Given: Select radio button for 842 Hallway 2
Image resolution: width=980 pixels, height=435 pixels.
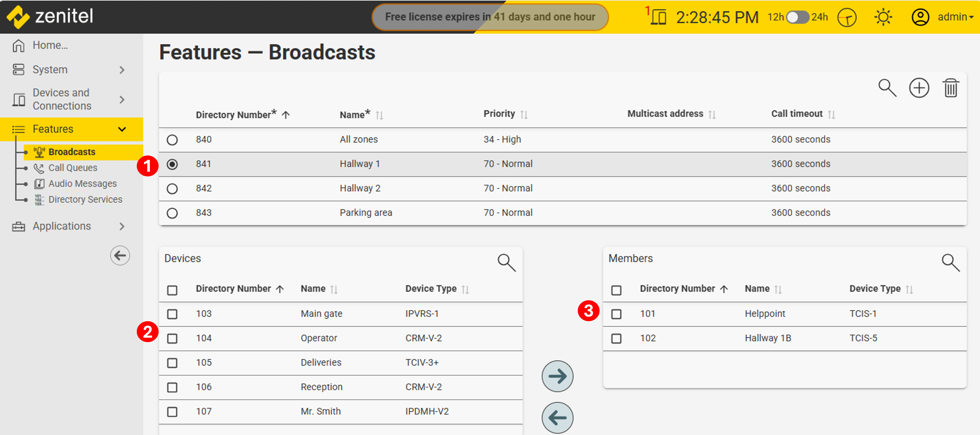Looking at the screenshot, I should click(x=172, y=188).
